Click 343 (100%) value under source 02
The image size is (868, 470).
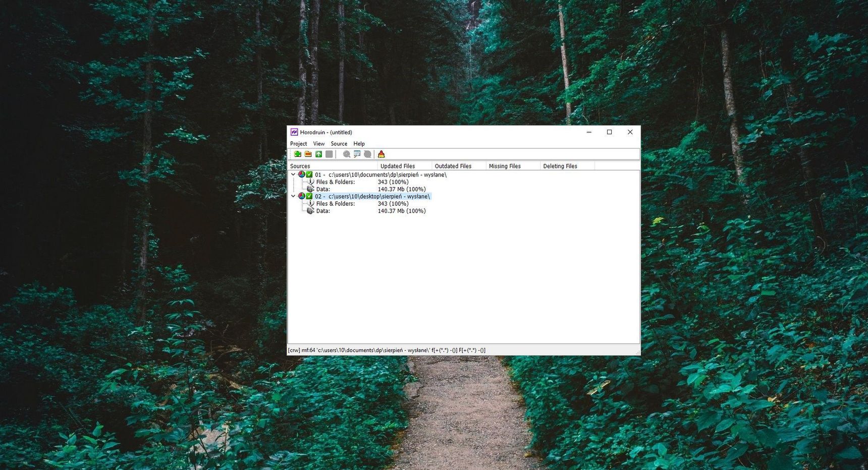(393, 204)
